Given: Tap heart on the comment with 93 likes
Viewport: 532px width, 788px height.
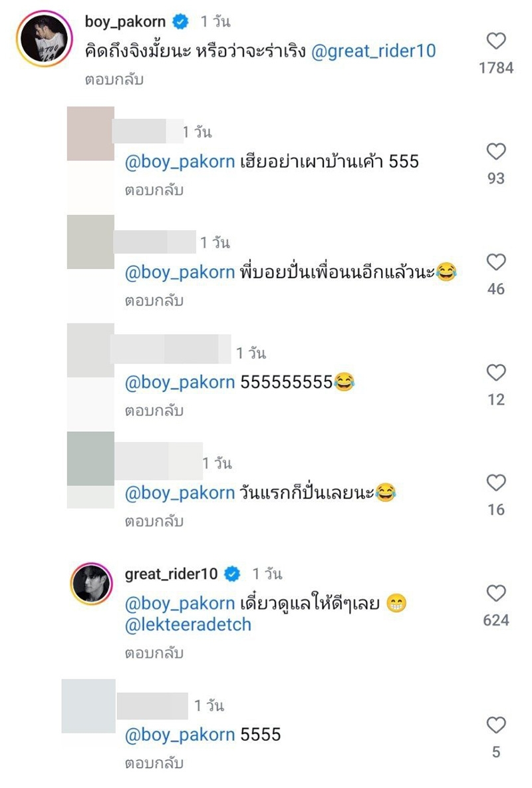Looking at the screenshot, I should (x=496, y=151).
